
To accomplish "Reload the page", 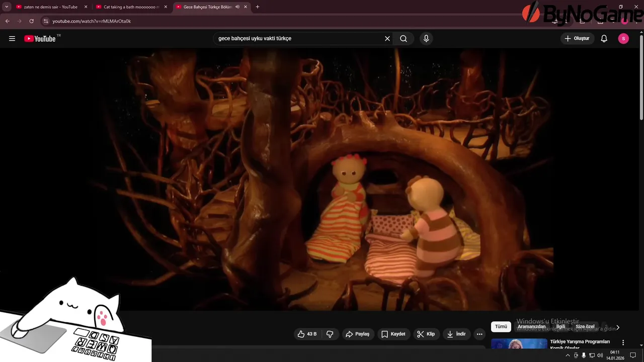I will (32, 21).
